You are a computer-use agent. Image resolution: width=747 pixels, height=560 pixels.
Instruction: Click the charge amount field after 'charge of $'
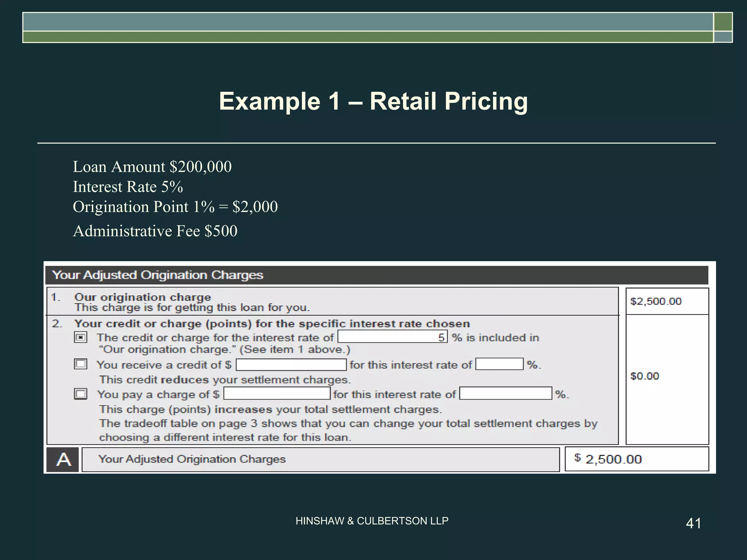tap(277, 393)
